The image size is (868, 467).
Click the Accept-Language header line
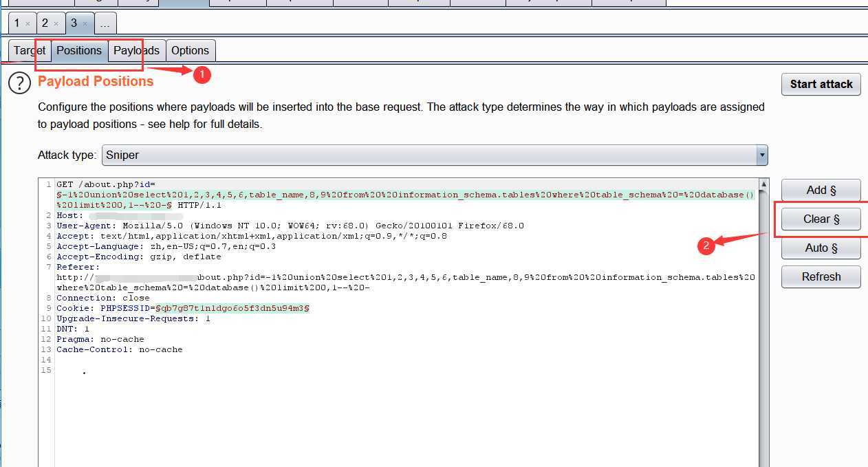tap(166, 246)
